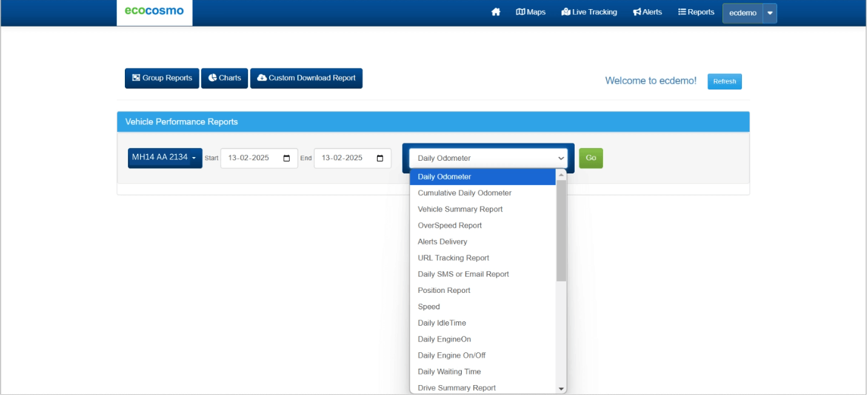Screen dimensions: 868x396
Task: Choose OverSpeed Report option
Action: pos(450,226)
